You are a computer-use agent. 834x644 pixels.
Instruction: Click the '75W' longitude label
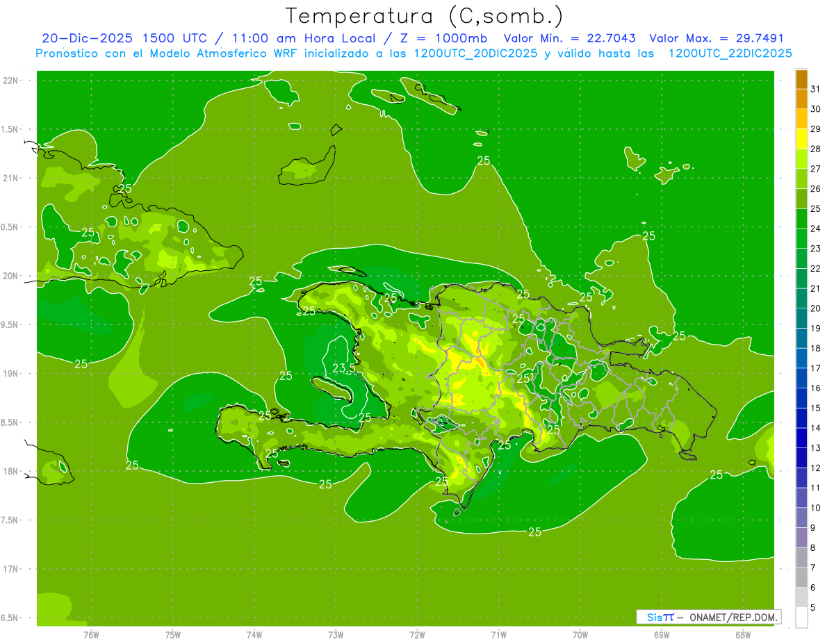tap(173, 634)
